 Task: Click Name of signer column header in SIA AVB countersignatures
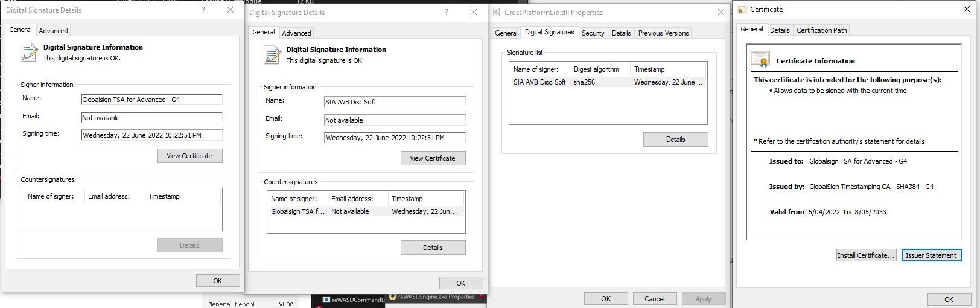click(x=297, y=199)
